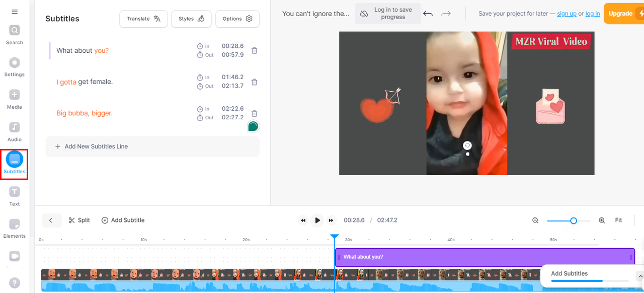Click the blue playhead marker
644x293 pixels.
pyautogui.click(x=335, y=237)
